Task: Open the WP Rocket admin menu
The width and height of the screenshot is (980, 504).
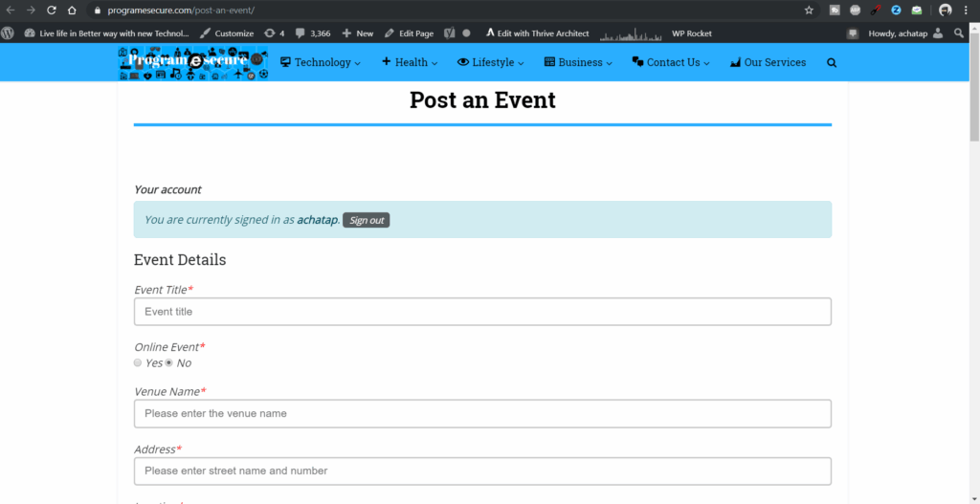Action: click(x=692, y=33)
